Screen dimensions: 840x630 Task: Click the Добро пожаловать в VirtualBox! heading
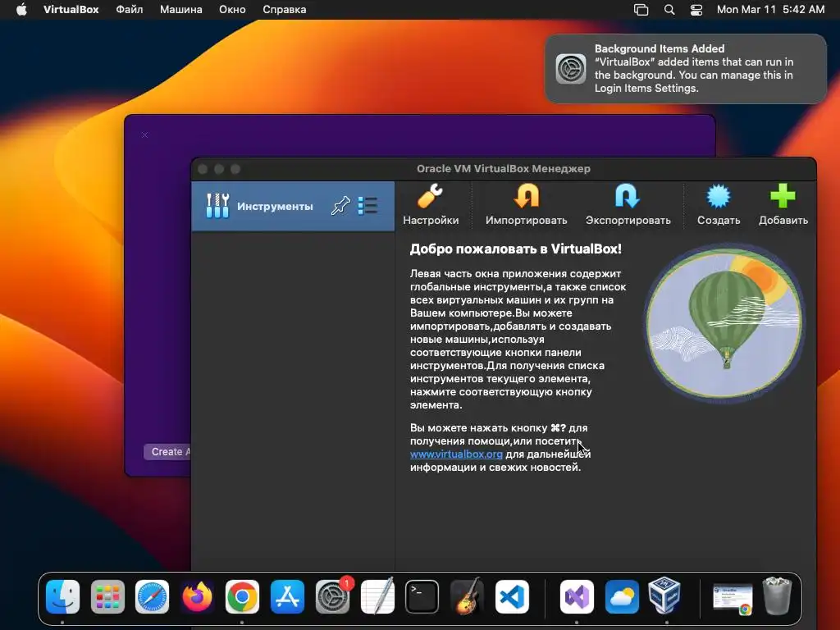tap(515, 249)
